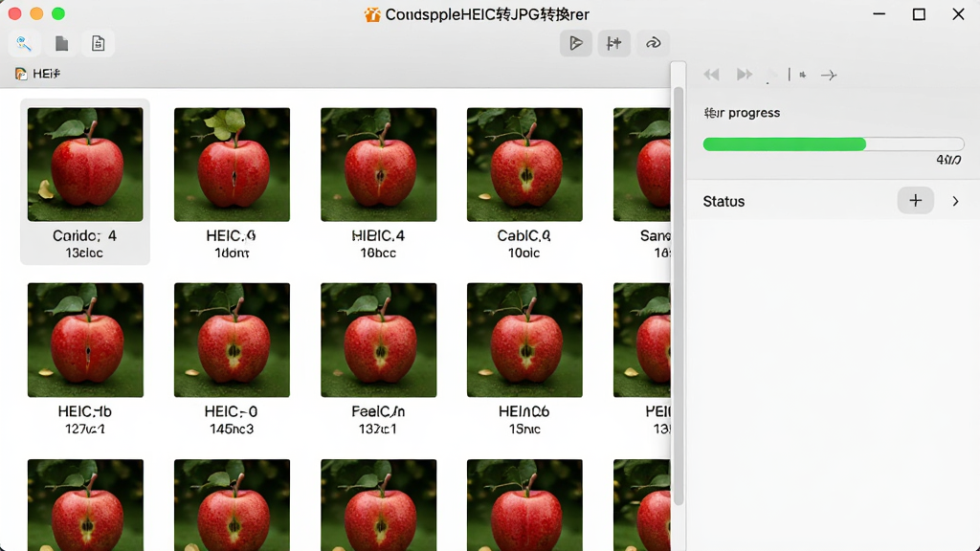
Task: Click the right arrow in playback row
Action: click(x=829, y=75)
